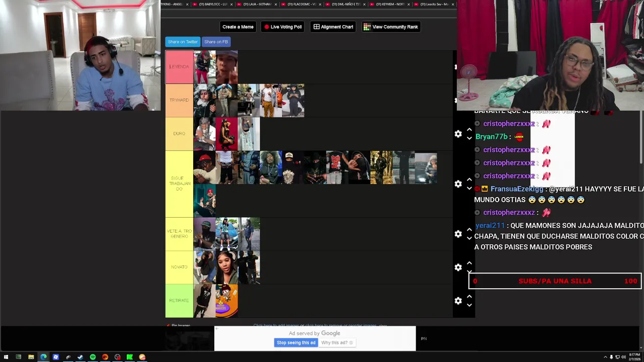
Task: Click the SIGUE TRABAJANDO tier label
Action: point(179,184)
